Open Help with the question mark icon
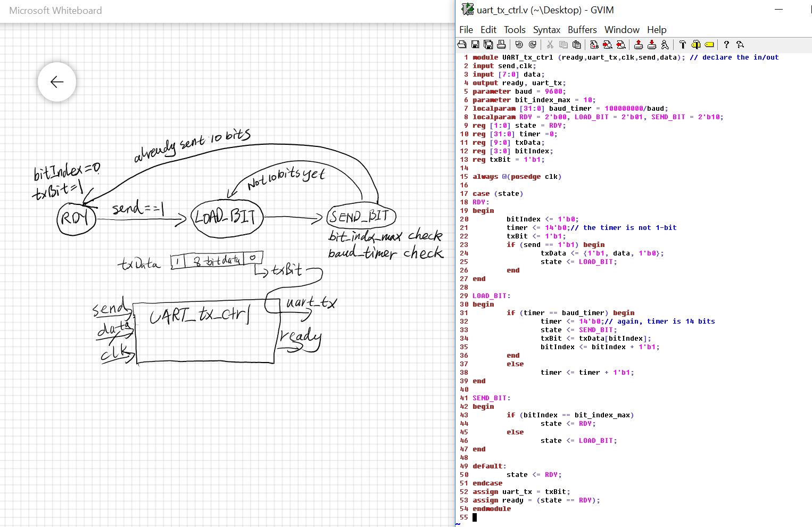Screen dimensions: 812x527 pyautogui.click(x=726, y=45)
